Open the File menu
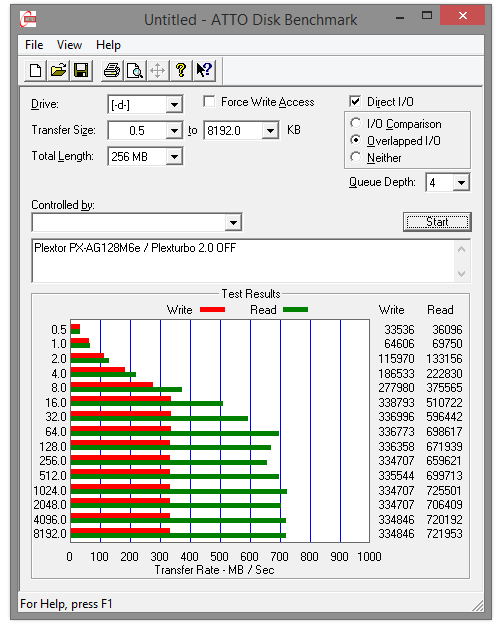Screen dimensions: 499x625 coord(34,45)
